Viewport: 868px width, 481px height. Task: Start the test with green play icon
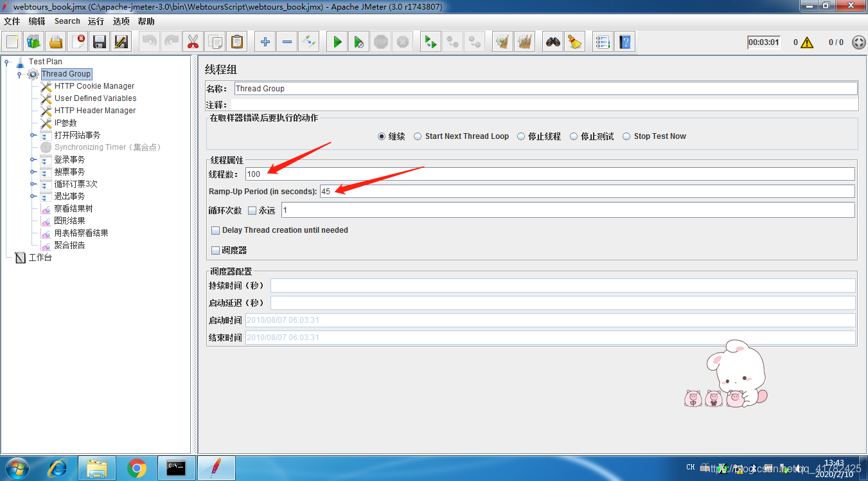(337, 42)
